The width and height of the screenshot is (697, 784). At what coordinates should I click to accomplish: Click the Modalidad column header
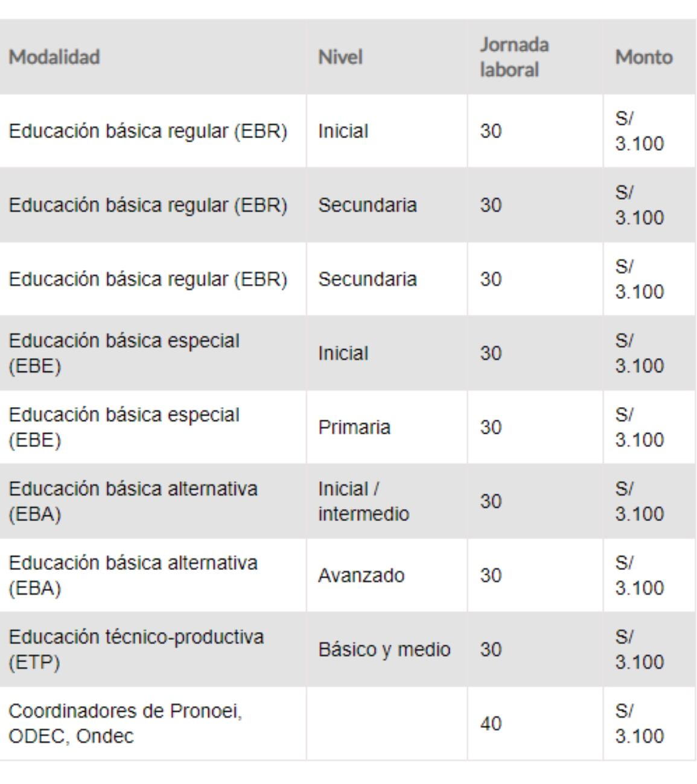tap(54, 57)
